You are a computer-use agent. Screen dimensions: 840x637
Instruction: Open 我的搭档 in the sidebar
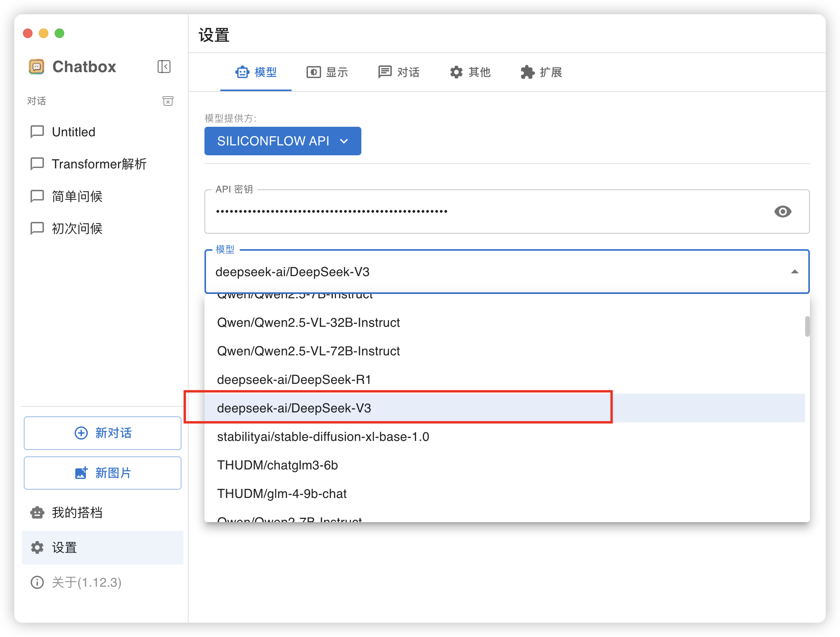(103, 513)
